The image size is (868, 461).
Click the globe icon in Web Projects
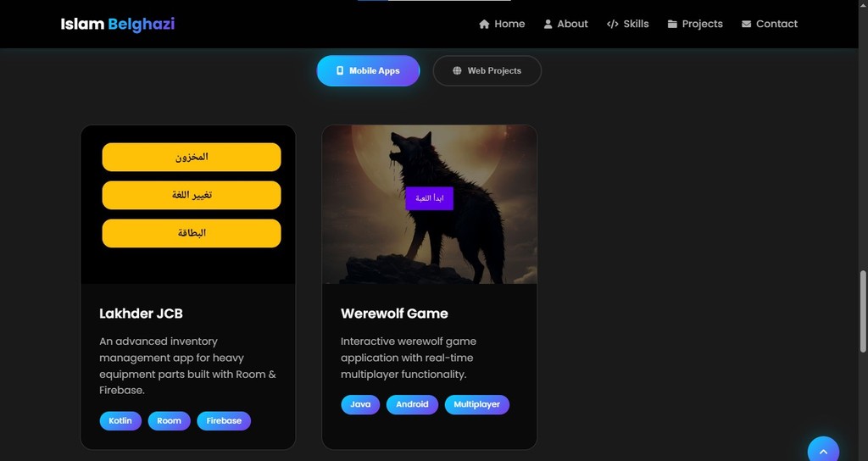click(457, 70)
